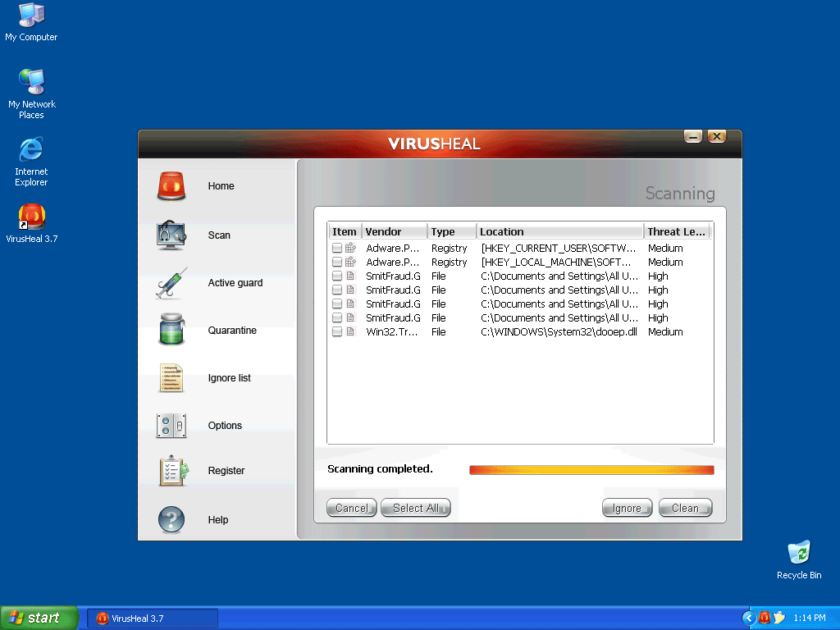Open Quarantine via the green jar icon
The image size is (840, 630).
[171, 331]
